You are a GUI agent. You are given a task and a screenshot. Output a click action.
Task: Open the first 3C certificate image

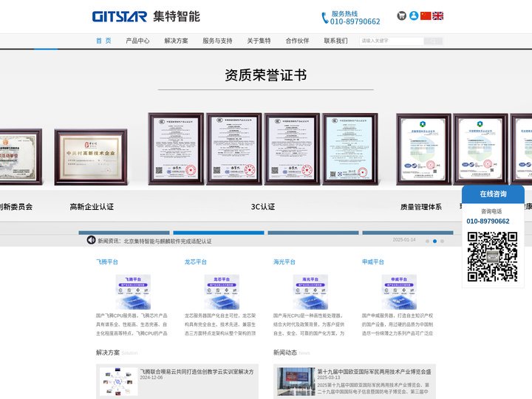[176, 149]
